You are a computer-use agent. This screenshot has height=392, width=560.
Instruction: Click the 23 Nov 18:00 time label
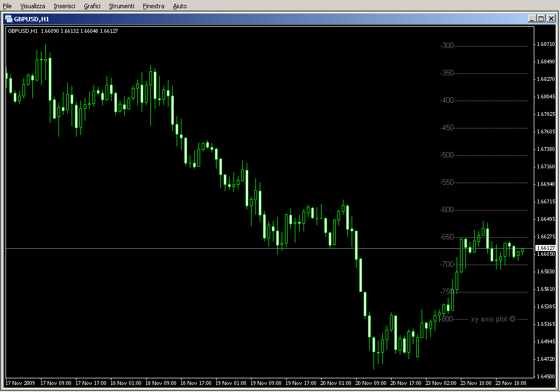click(x=511, y=383)
